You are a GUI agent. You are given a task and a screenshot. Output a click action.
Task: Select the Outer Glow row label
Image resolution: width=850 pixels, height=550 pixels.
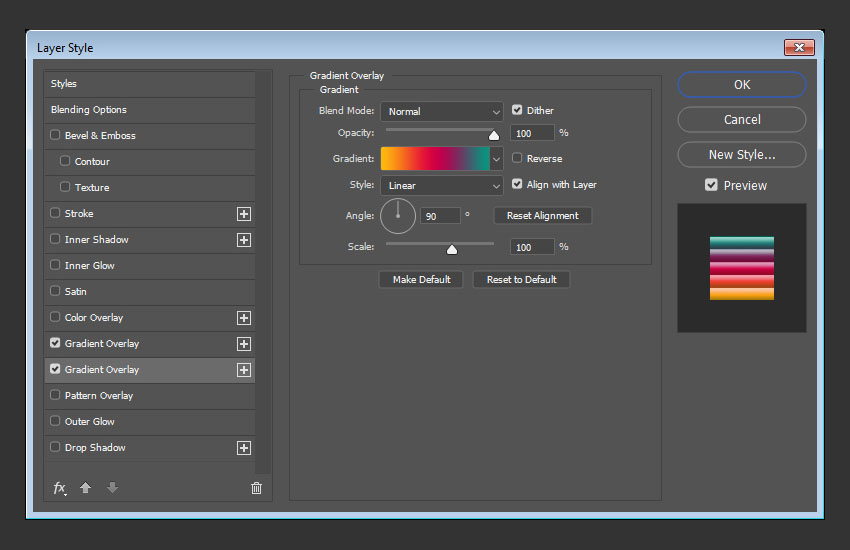(89, 422)
